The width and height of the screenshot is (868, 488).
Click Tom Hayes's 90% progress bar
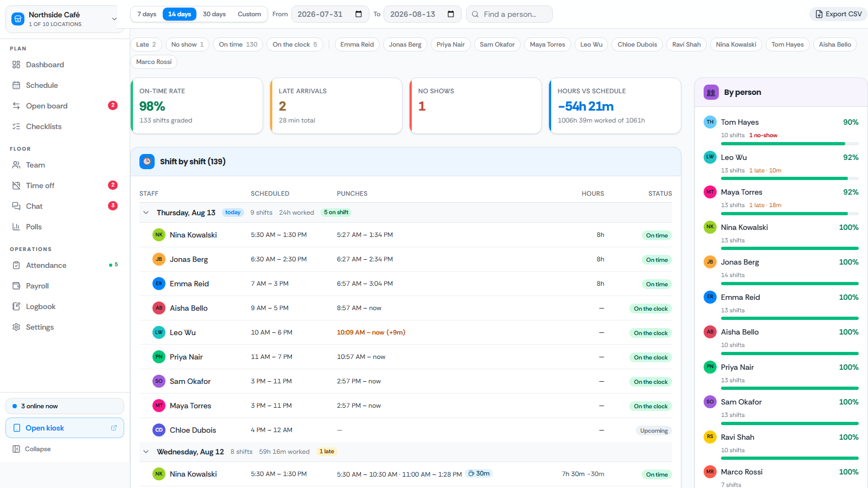pos(789,144)
